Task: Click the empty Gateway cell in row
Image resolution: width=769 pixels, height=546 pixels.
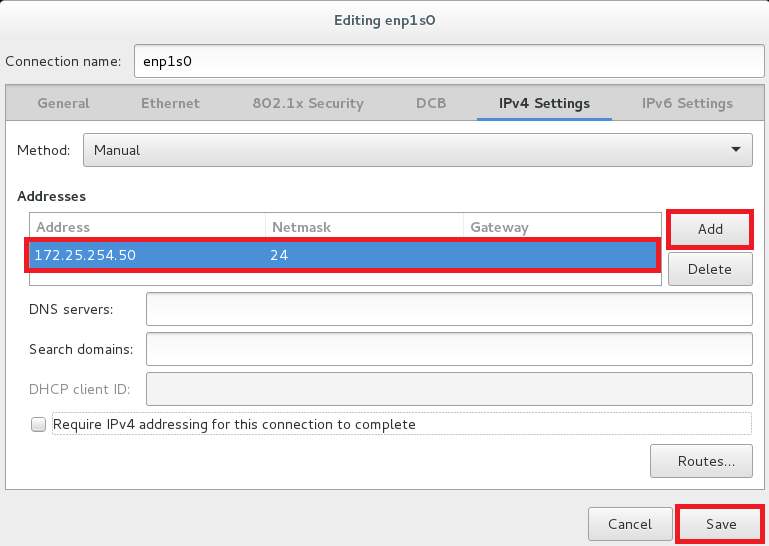Action: click(x=559, y=255)
